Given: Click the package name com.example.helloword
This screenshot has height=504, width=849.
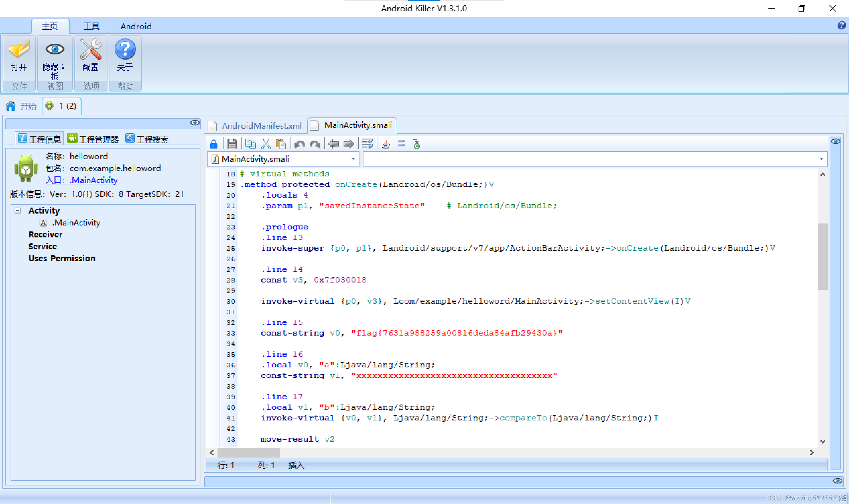Looking at the screenshot, I should [115, 168].
